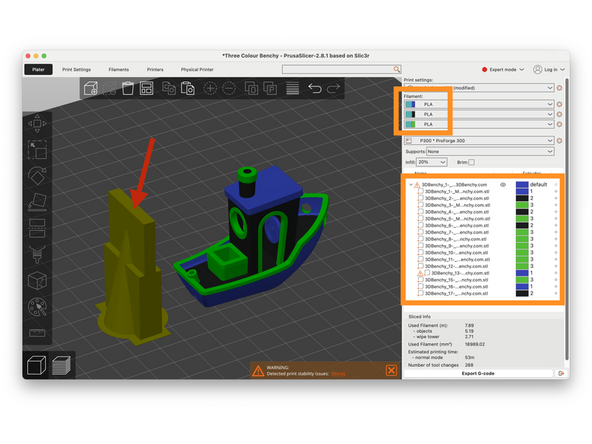Viewport: 592px width, 444px height.
Task: Select the Cut tool
Action: tap(37, 228)
